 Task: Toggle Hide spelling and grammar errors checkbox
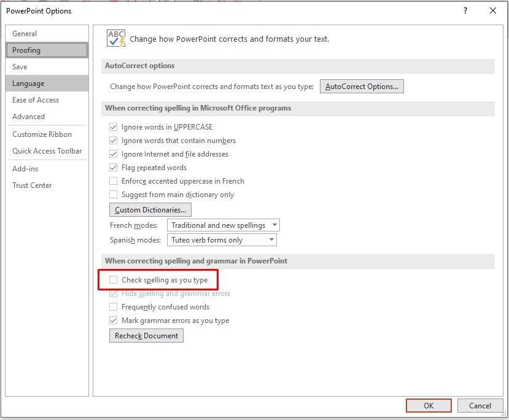[x=113, y=294]
